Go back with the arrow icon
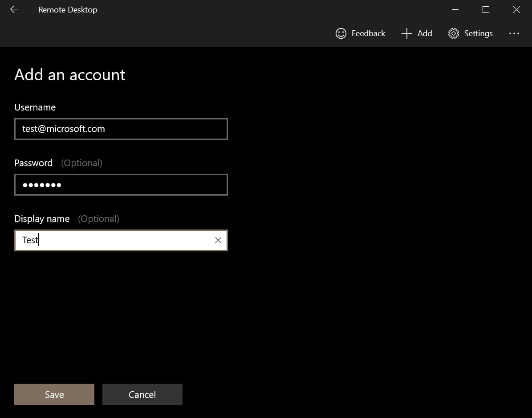Image resolution: width=532 pixels, height=418 pixels. click(x=14, y=9)
